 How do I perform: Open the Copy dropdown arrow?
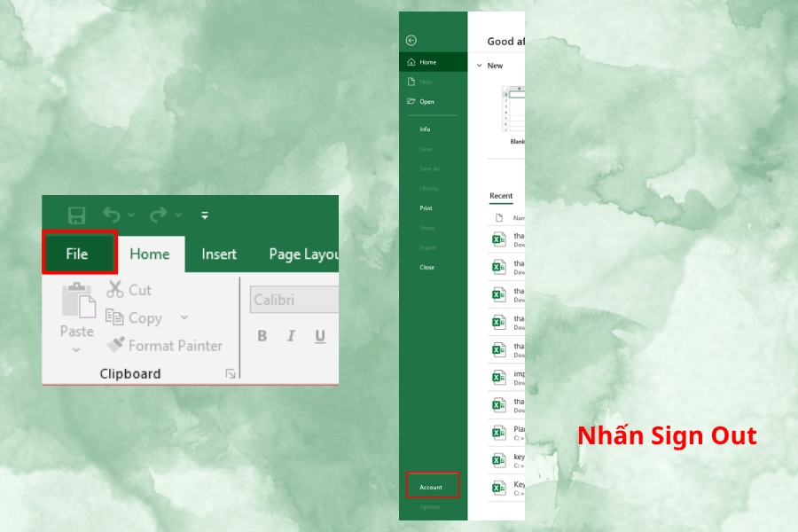click(x=184, y=317)
